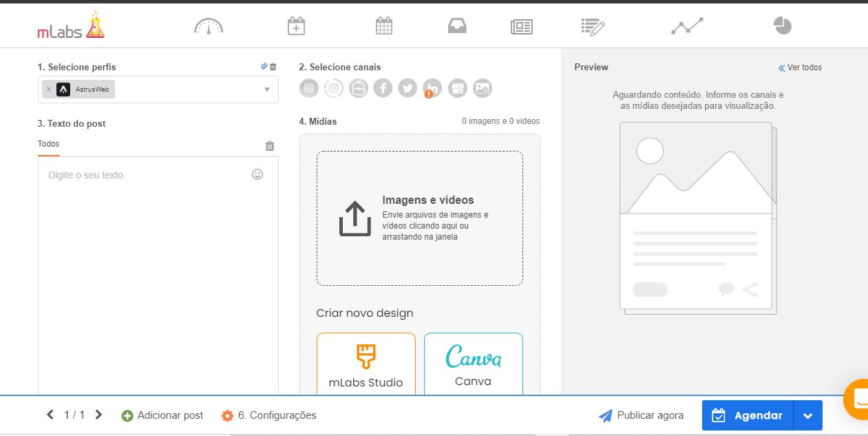This screenshot has height=436, width=868.
Task: Open the analytics line-chart icon
Action: 686,26
